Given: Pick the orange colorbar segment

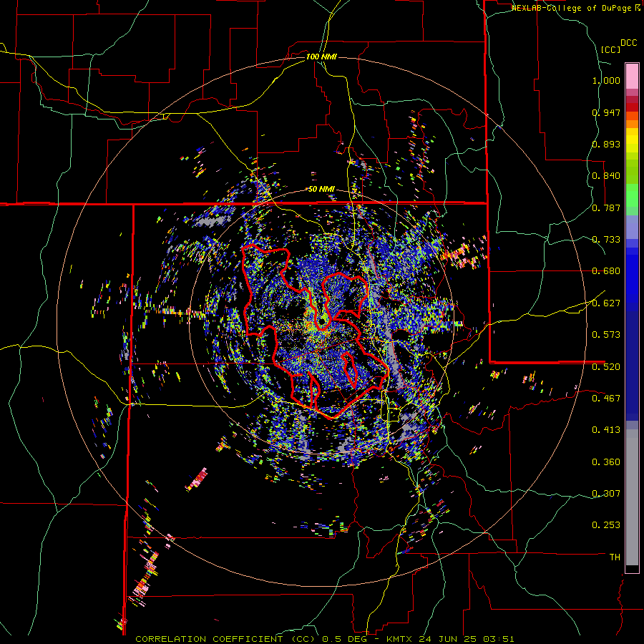Looking at the screenshot, I should click(632, 124).
